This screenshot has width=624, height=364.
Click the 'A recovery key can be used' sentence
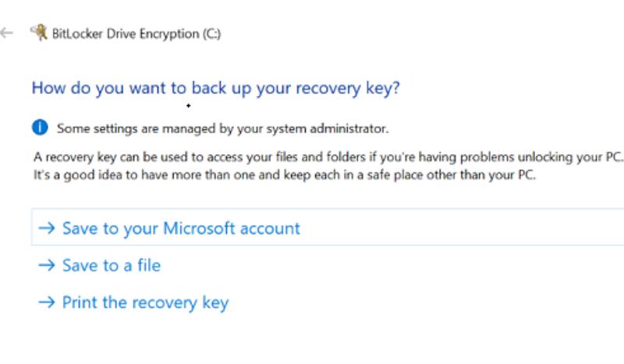[x=328, y=157]
